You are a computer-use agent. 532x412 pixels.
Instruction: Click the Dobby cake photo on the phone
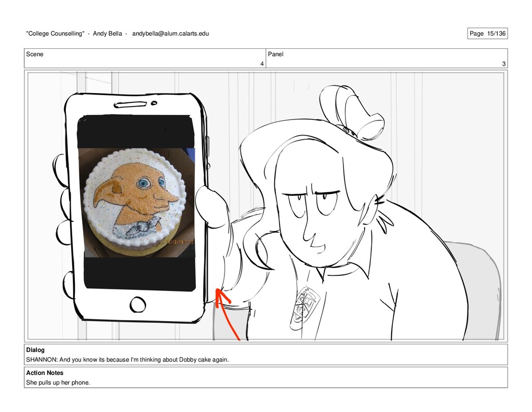(x=137, y=202)
